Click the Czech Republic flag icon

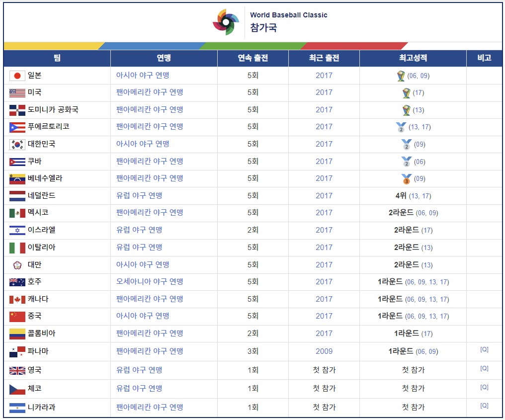17,389
